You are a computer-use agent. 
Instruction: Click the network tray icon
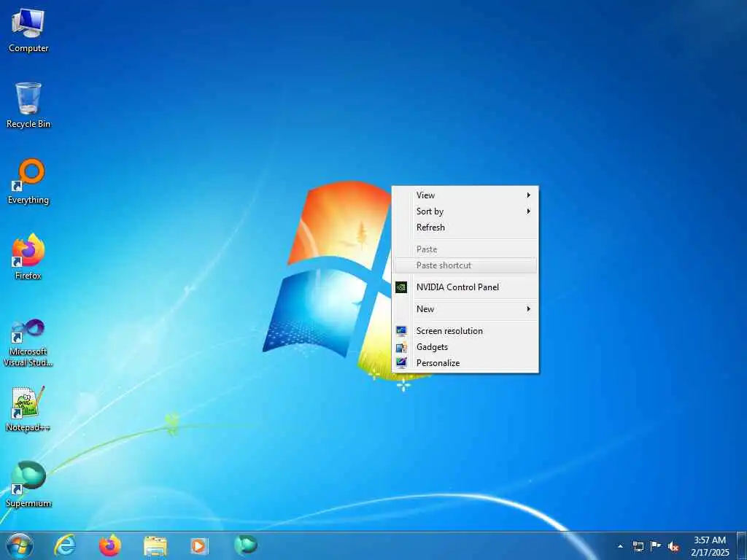638,546
